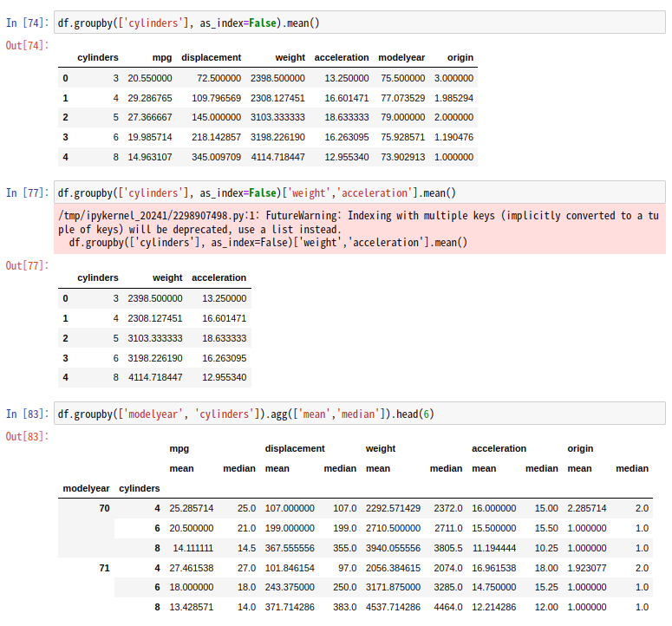Image resolution: width=672 pixels, height=626 pixels.
Task: Select displacement mean value 367.555556
Action: click(x=290, y=548)
